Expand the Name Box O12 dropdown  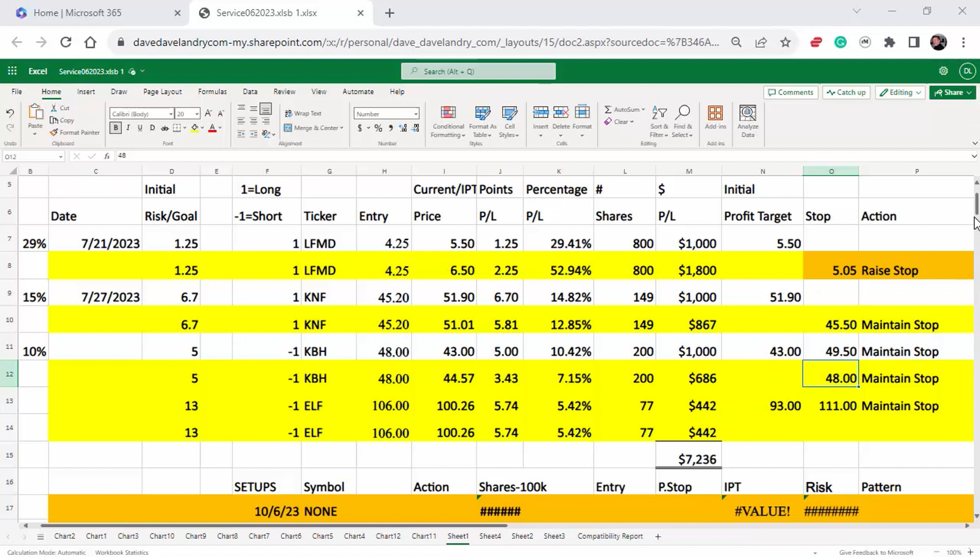click(60, 157)
